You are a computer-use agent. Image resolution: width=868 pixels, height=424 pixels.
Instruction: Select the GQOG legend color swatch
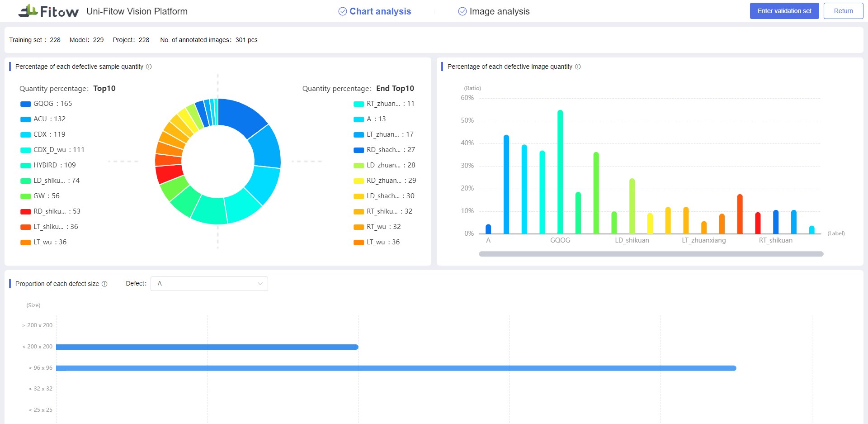tap(25, 104)
